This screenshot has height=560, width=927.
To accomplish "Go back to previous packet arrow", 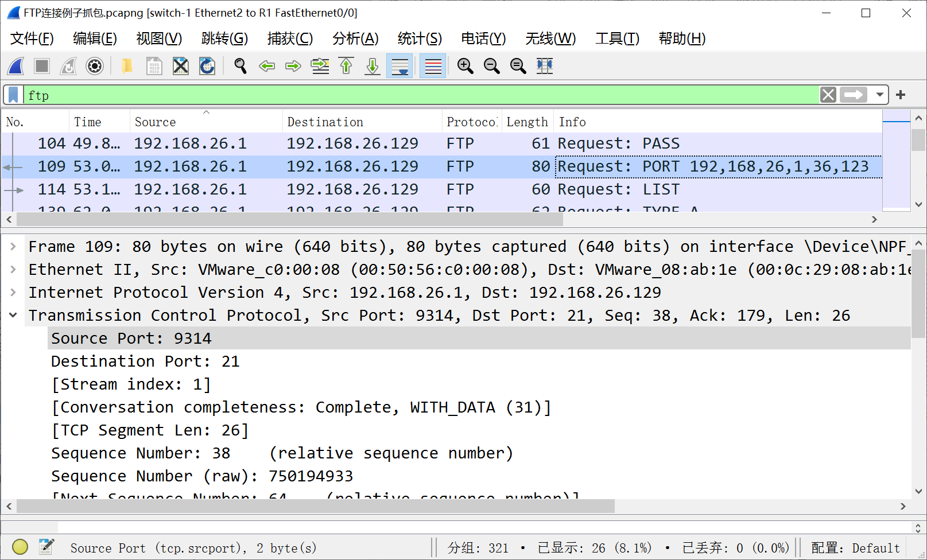I will pyautogui.click(x=267, y=66).
